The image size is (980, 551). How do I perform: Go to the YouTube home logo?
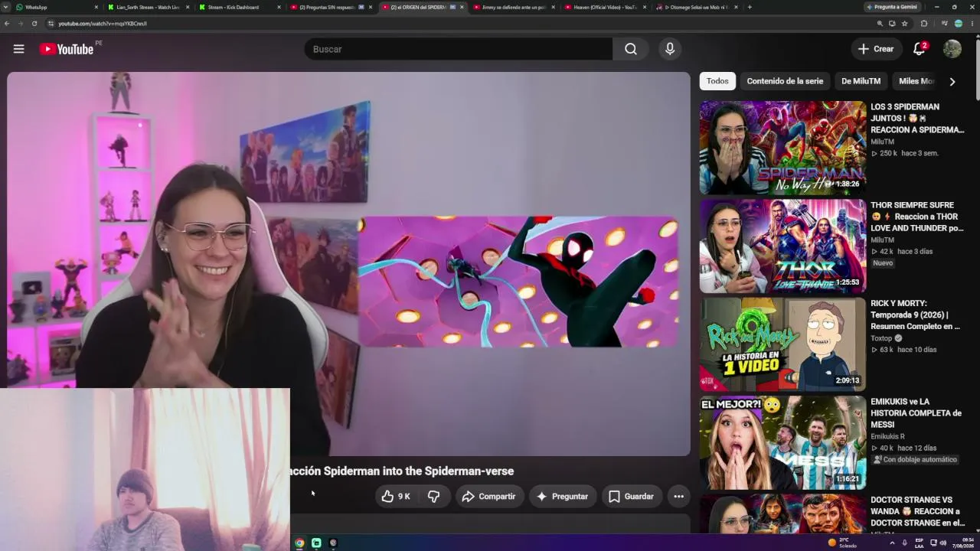tap(67, 49)
